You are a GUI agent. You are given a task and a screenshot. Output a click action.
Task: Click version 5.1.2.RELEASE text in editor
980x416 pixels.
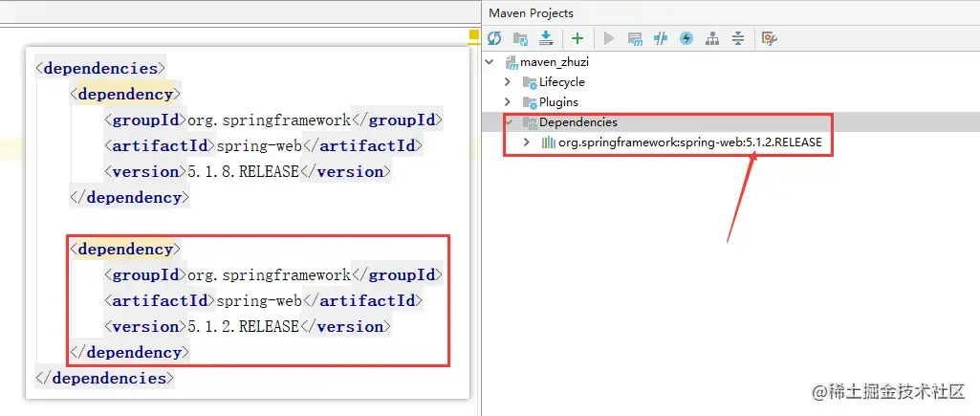click(x=243, y=326)
